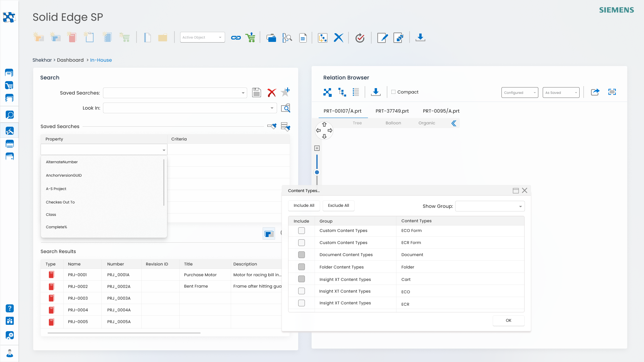Click the Relation Browser hierarchy tree icon
644x362 pixels.
342,92
